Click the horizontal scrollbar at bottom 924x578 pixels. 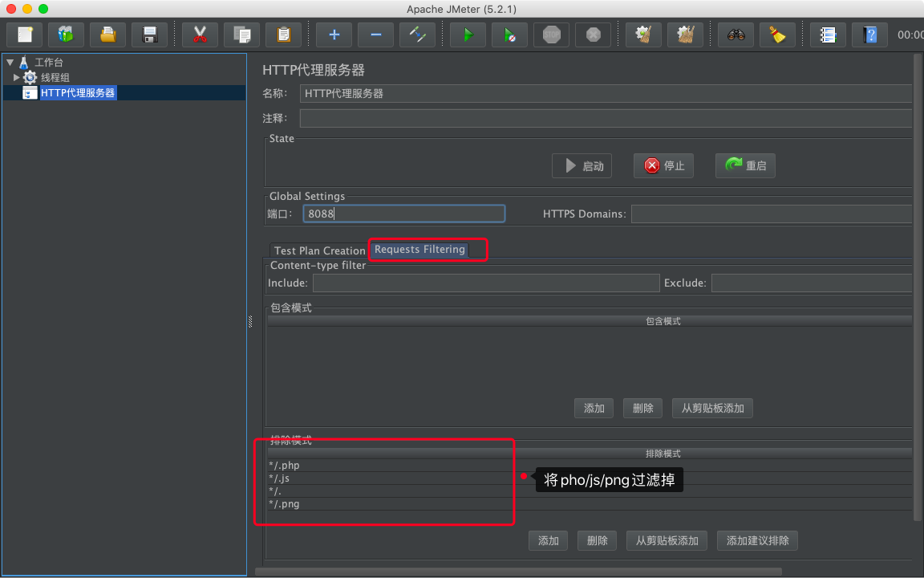(x=519, y=572)
